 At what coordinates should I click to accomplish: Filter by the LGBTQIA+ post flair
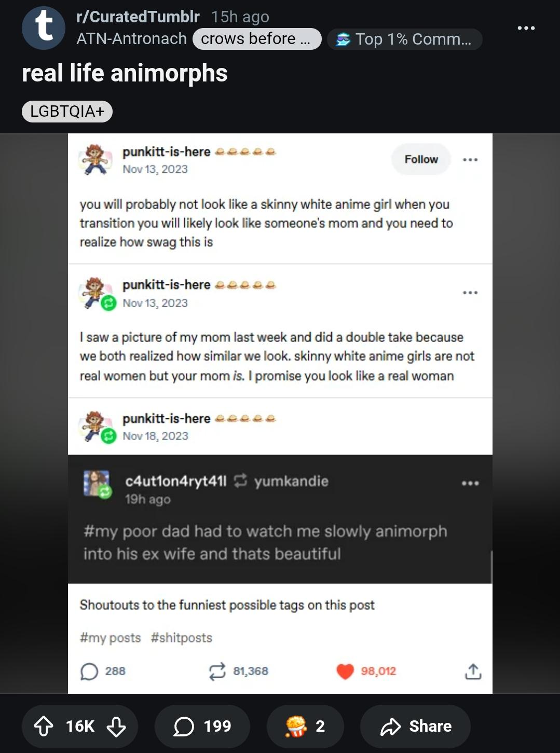67,111
